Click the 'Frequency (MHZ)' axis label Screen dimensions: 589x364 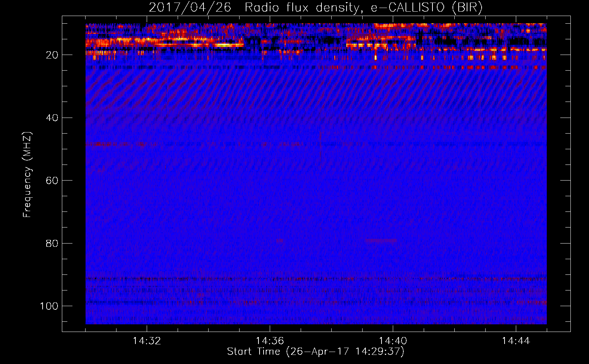click(27, 175)
